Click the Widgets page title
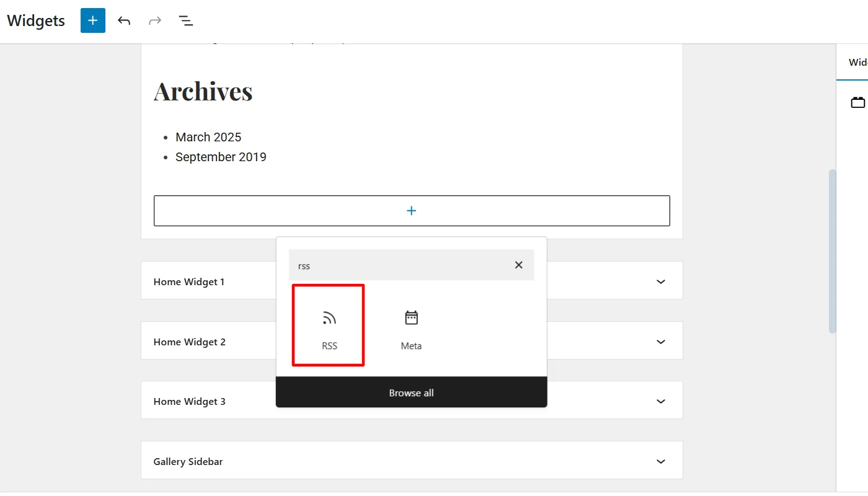This screenshot has height=496, width=868. pos(36,20)
